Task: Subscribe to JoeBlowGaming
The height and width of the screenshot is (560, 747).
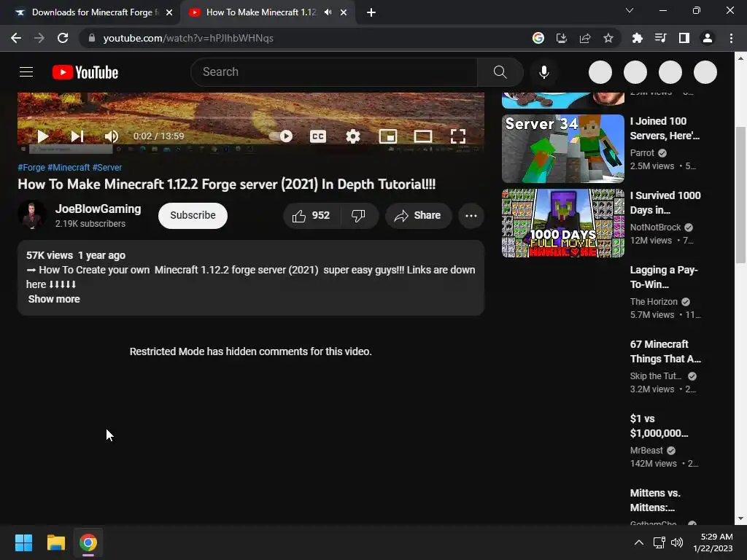Action: tap(193, 215)
